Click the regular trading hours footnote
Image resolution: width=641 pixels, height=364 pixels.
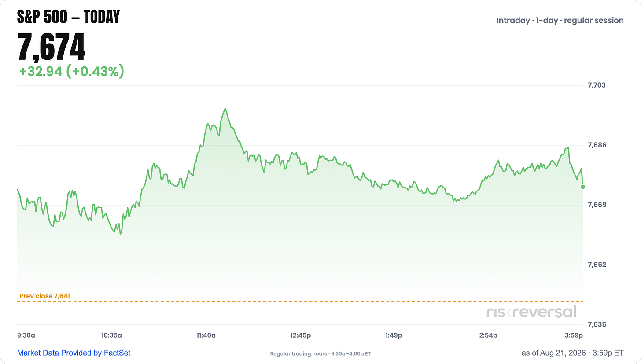point(320,354)
